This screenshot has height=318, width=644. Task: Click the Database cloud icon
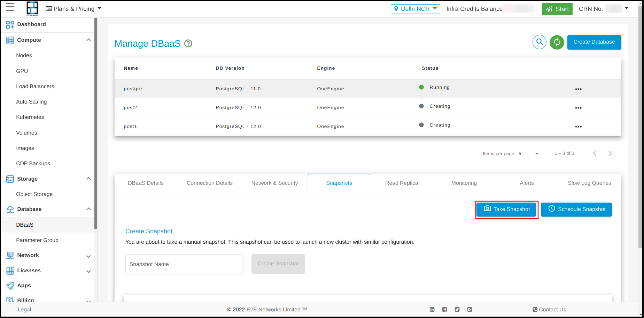tap(10, 209)
